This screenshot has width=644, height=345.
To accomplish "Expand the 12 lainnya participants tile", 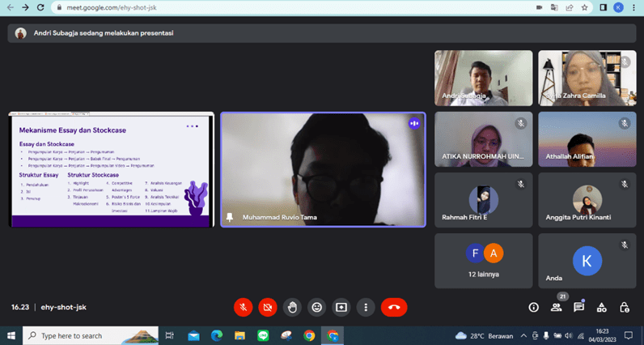I will click(x=483, y=261).
